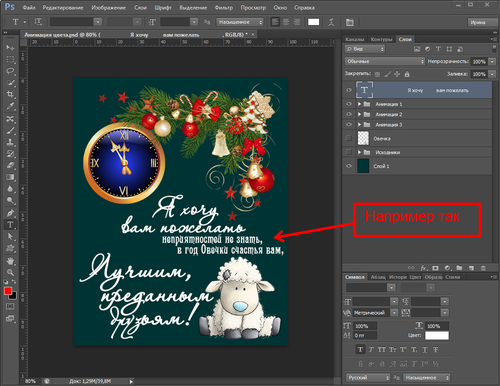500x386 pixels.
Task: Hide the text layer 'Я хочу вам пожелать'
Action: pyautogui.click(x=349, y=90)
